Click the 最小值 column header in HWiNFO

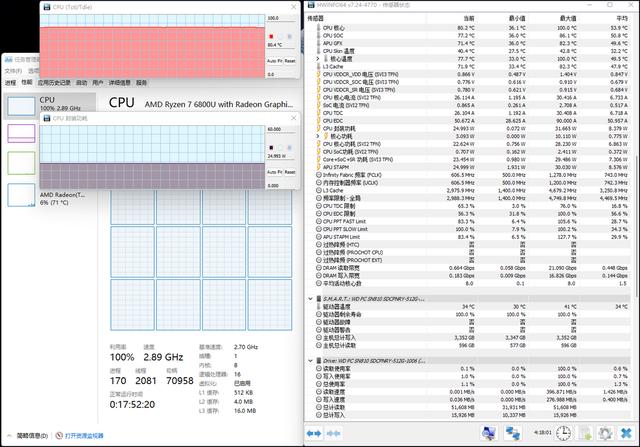517,18
